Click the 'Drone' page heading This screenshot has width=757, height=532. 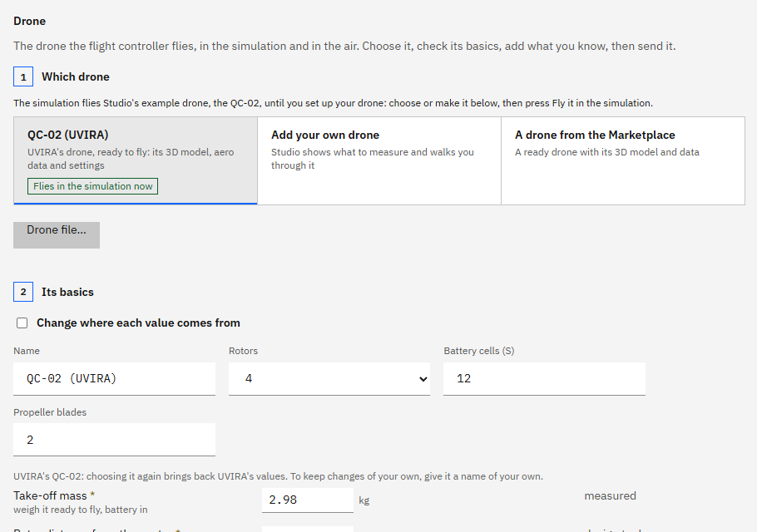coord(29,22)
